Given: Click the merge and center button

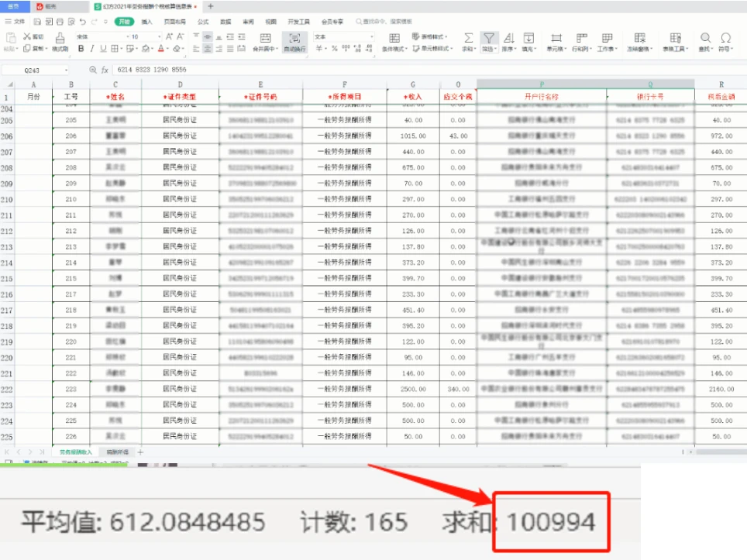Looking at the screenshot, I should pyautogui.click(x=265, y=41).
